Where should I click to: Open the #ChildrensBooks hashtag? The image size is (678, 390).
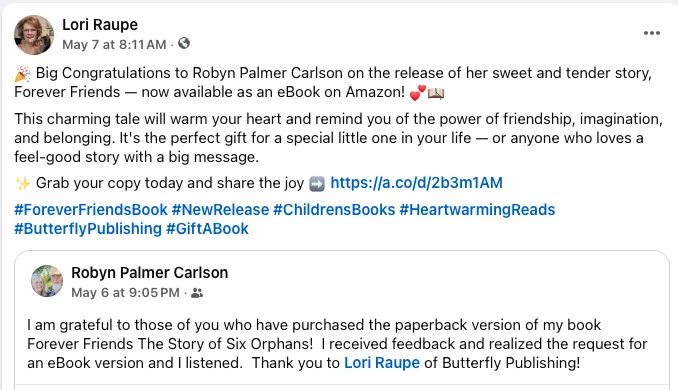pos(334,210)
